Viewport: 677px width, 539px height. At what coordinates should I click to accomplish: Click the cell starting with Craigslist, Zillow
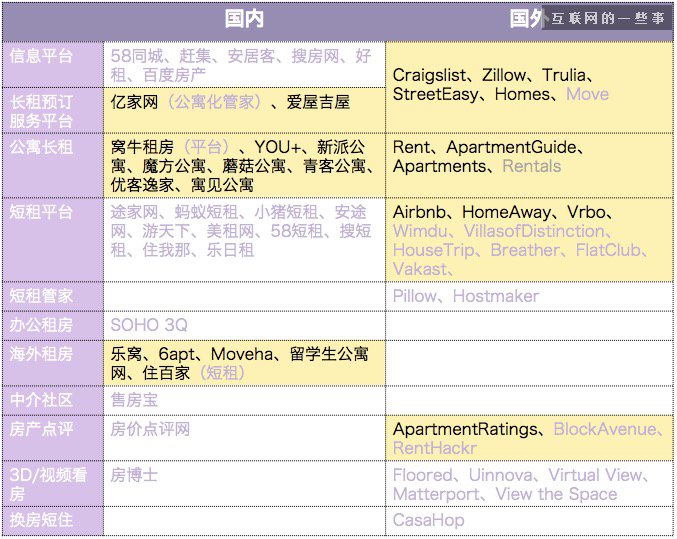(x=529, y=87)
